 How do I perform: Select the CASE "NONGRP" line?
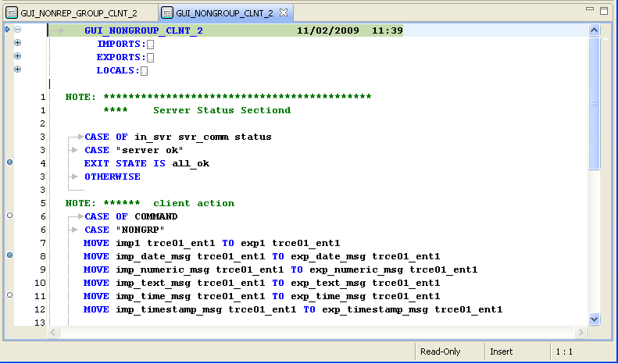[x=124, y=230]
